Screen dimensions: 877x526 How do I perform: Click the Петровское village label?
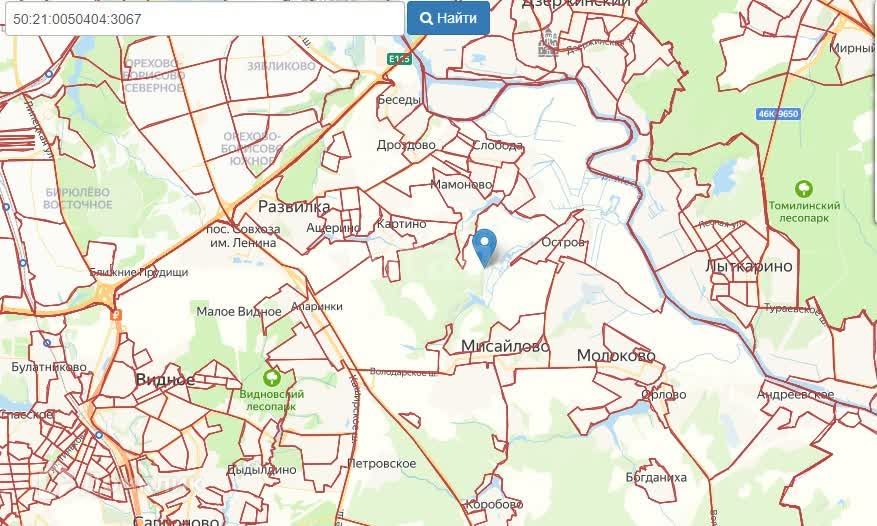382,463
